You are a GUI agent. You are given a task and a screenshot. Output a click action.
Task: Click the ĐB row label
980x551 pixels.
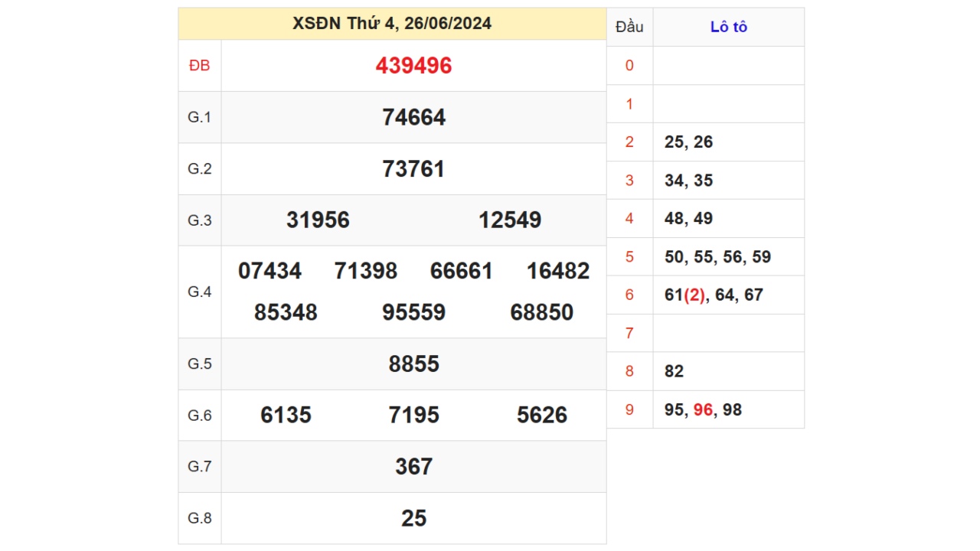(200, 66)
